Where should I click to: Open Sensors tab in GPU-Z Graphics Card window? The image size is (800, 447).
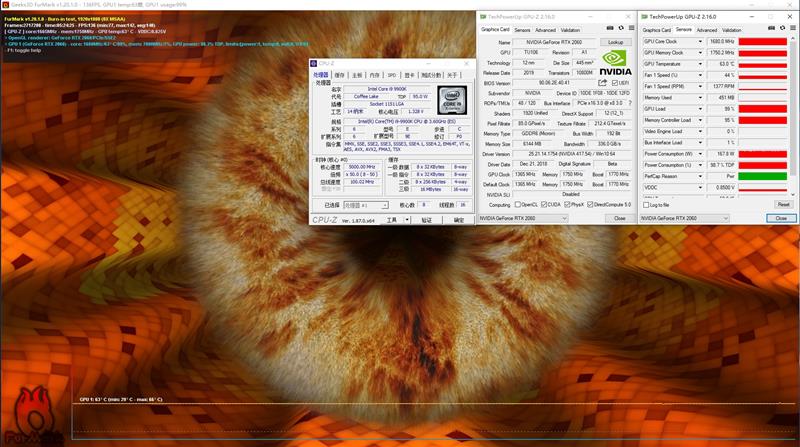(x=522, y=30)
